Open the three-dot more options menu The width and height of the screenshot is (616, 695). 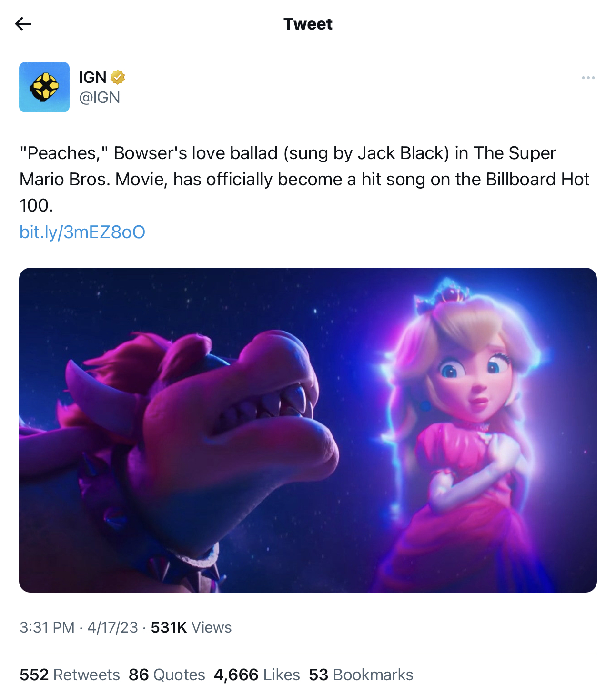click(588, 78)
